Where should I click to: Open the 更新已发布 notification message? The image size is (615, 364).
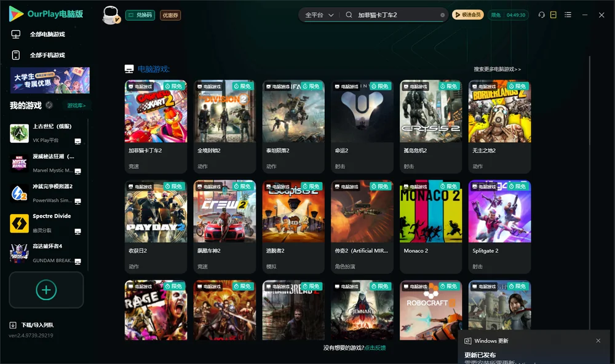[480, 355]
